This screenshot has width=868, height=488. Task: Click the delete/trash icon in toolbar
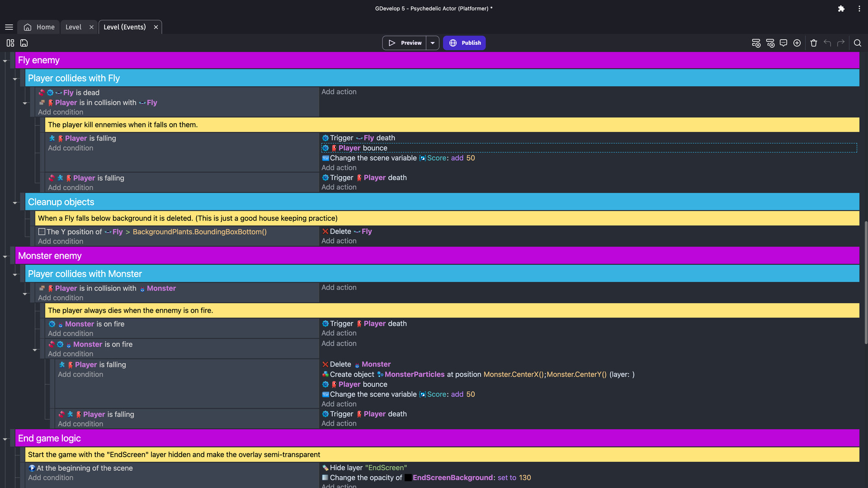tap(814, 43)
